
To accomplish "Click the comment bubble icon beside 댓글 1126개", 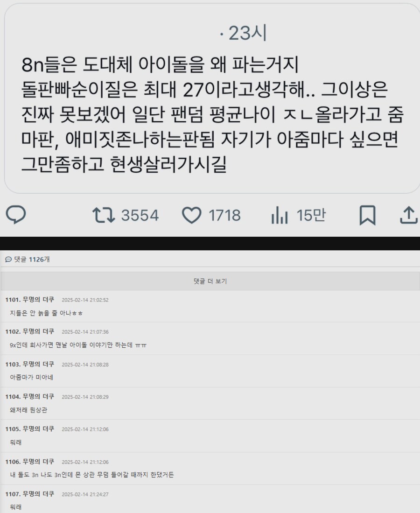I will coord(8,260).
